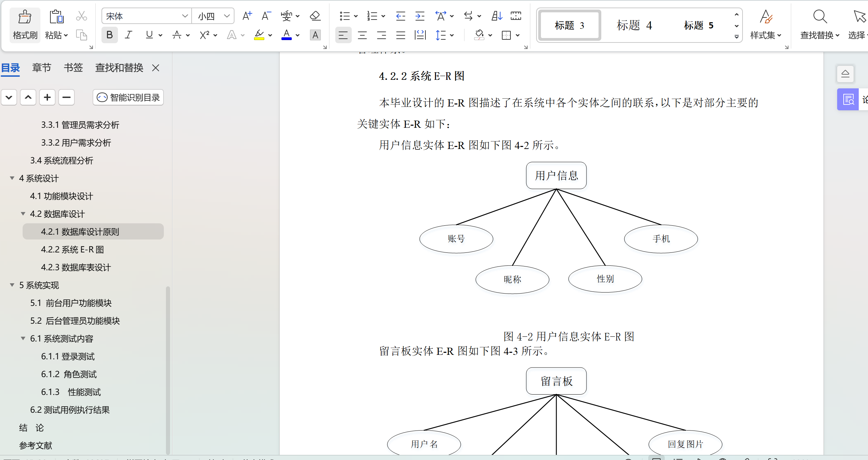
Task: Toggle bold formatting
Action: coord(109,35)
